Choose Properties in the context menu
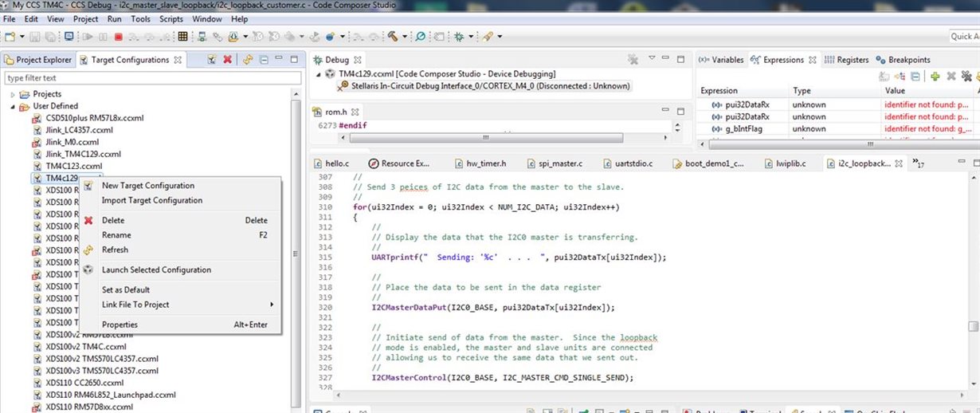This screenshot has width=980, height=413. point(120,324)
